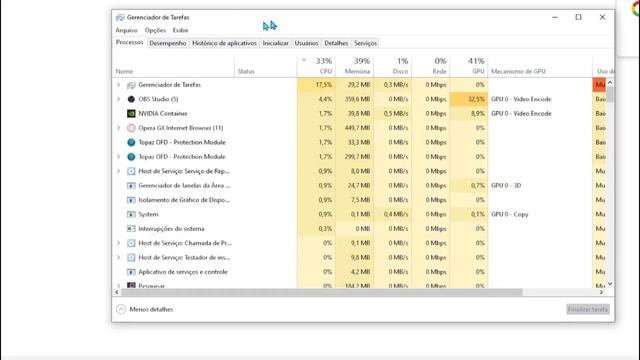Image resolution: width=640 pixels, height=360 pixels.
Task: Switch to the Inicializar tab
Action: [276, 43]
